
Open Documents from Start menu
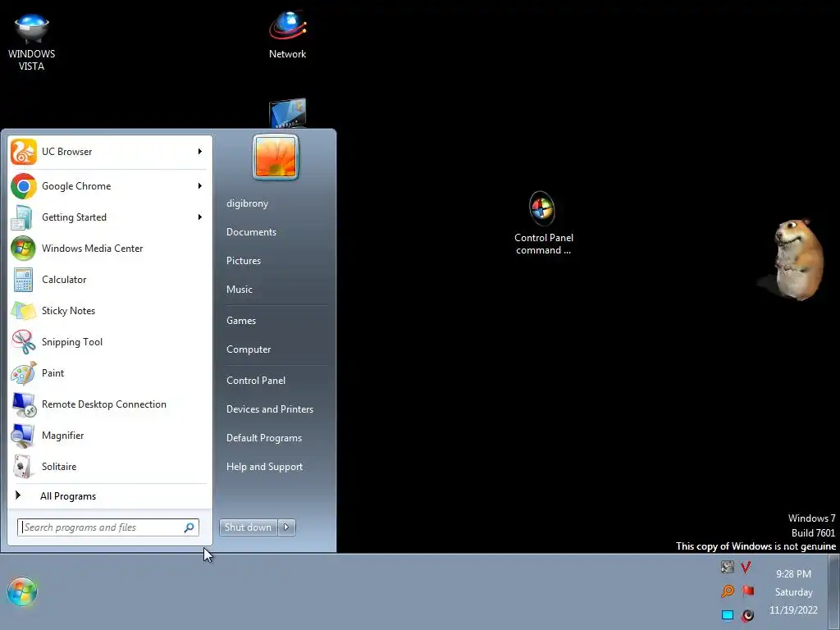coord(251,232)
